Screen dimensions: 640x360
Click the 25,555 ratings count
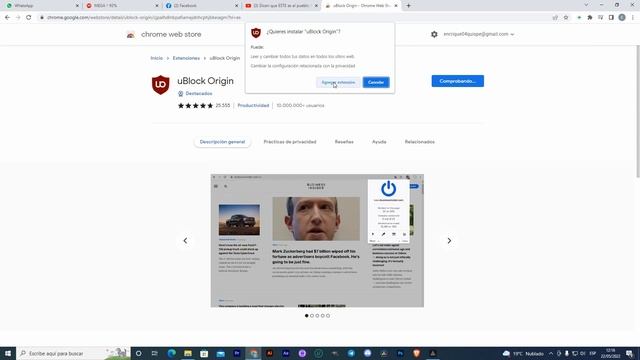point(223,105)
